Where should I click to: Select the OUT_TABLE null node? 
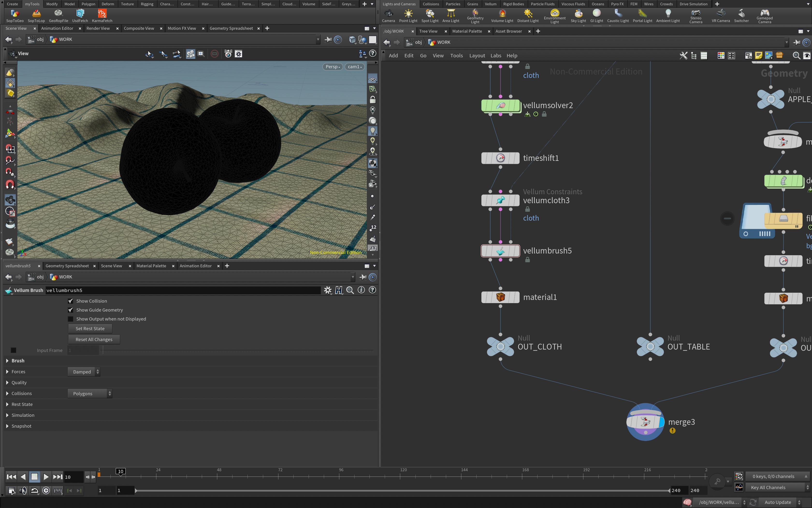650,346
